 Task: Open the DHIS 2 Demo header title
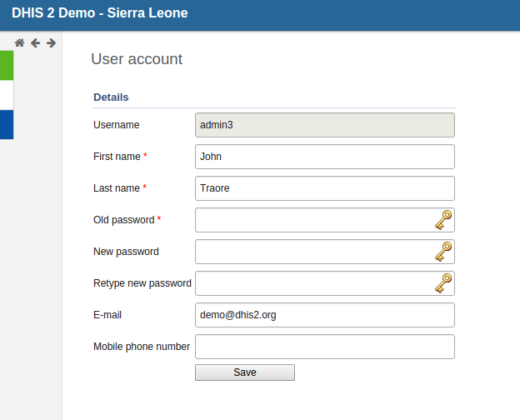(99, 13)
